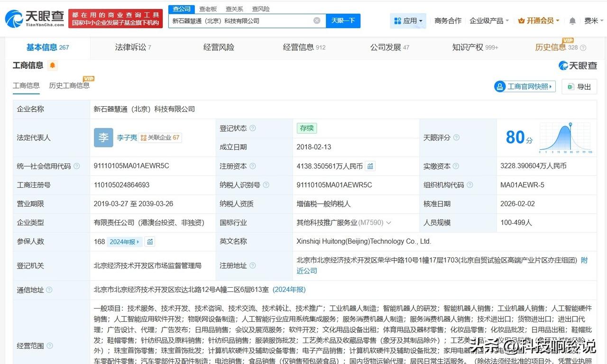Click help icon beside 天眼评分 label
The width and height of the screenshot is (607, 364).
pos(456,137)
